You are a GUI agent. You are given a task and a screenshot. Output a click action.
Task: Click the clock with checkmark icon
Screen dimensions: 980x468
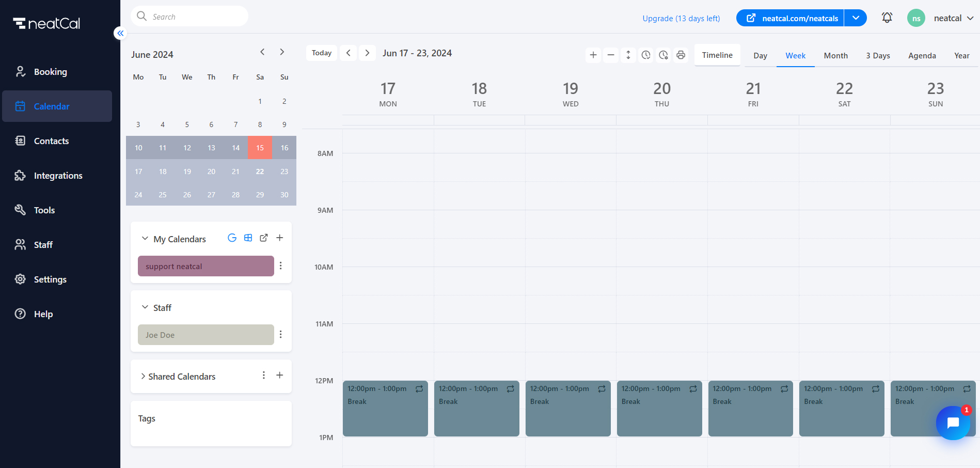(x=646, y=55)
